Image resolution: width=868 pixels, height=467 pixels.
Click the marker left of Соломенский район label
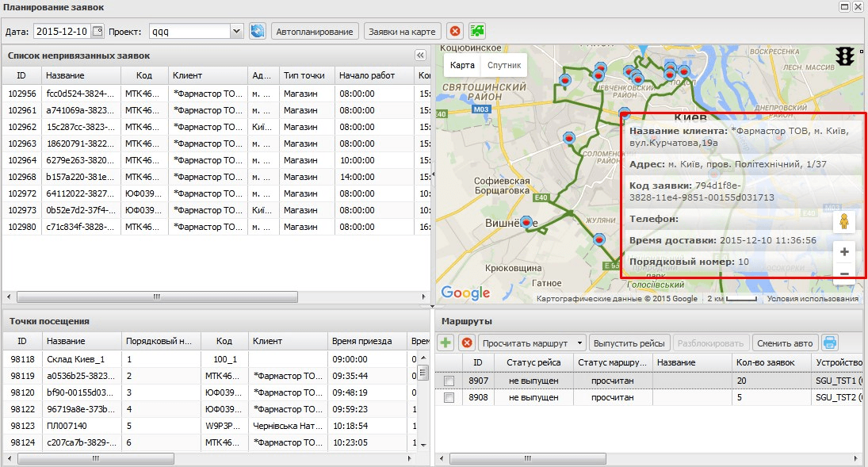(569, 137)
